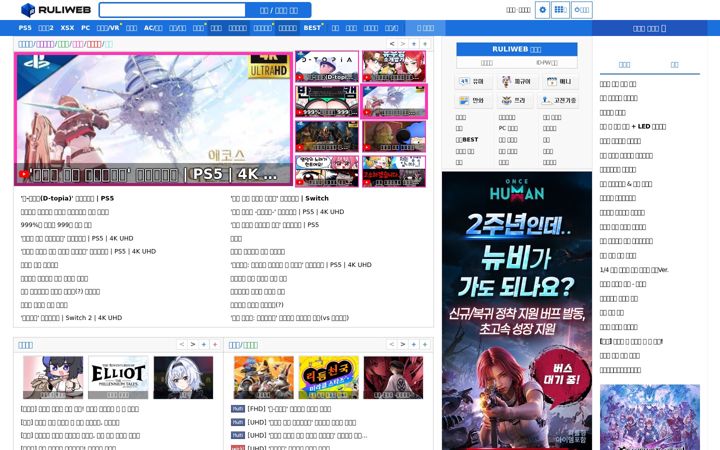Open the D-topia PS5 article link
The height and width of the screenshot is (450, 720).
point(67,198)
